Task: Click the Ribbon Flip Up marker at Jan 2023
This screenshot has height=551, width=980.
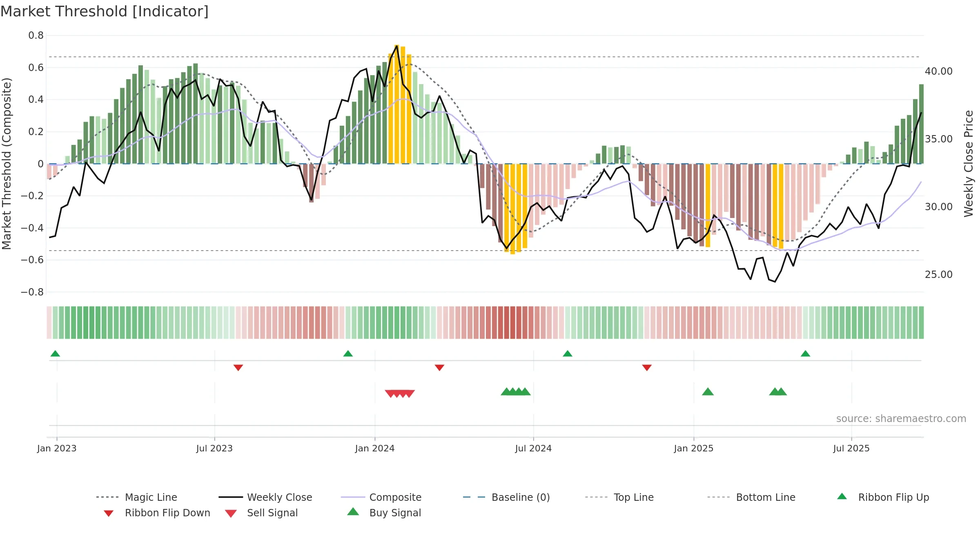Action: 55,353
